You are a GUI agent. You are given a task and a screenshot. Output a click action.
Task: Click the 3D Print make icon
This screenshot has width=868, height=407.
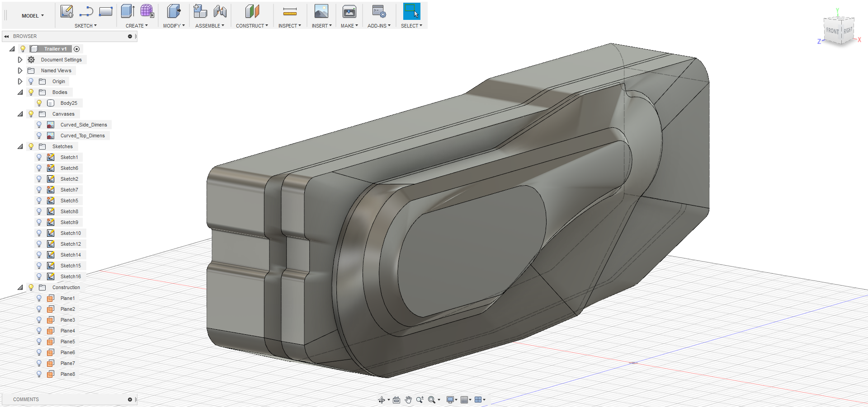click(x=349, y=11)
